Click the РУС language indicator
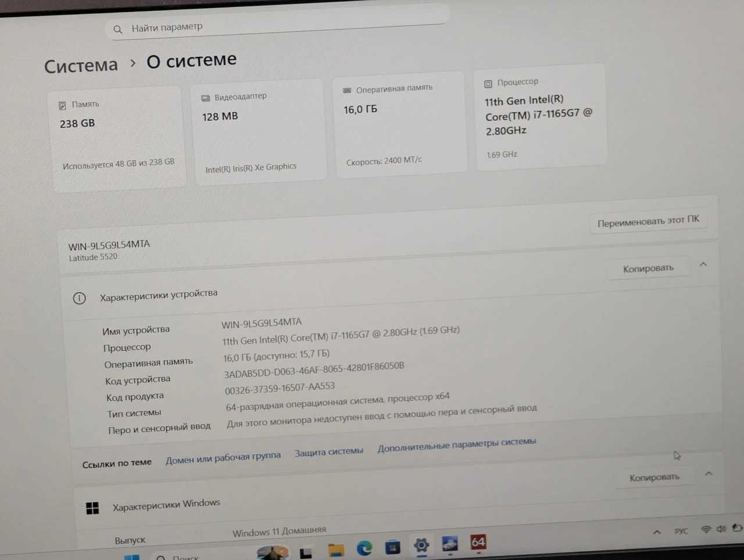The height and width of the screenshot is (560, 744). (681, 531)
